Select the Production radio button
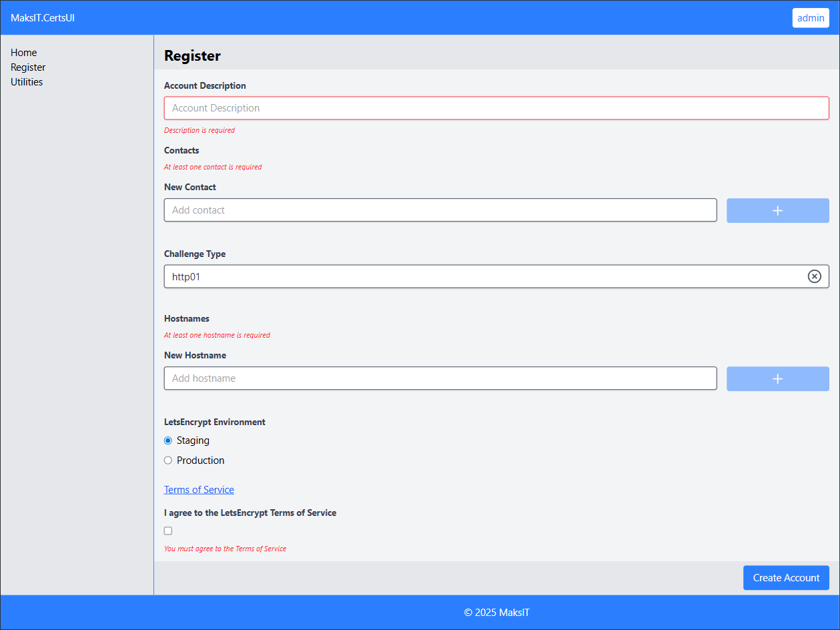840x630 pixels. [167, 460]
